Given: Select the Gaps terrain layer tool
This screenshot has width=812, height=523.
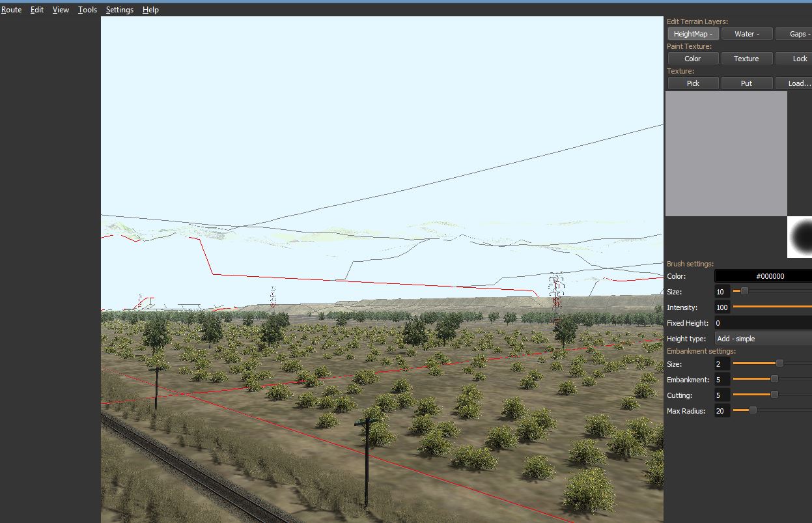Looking at the screenshot, I should 795,34.
